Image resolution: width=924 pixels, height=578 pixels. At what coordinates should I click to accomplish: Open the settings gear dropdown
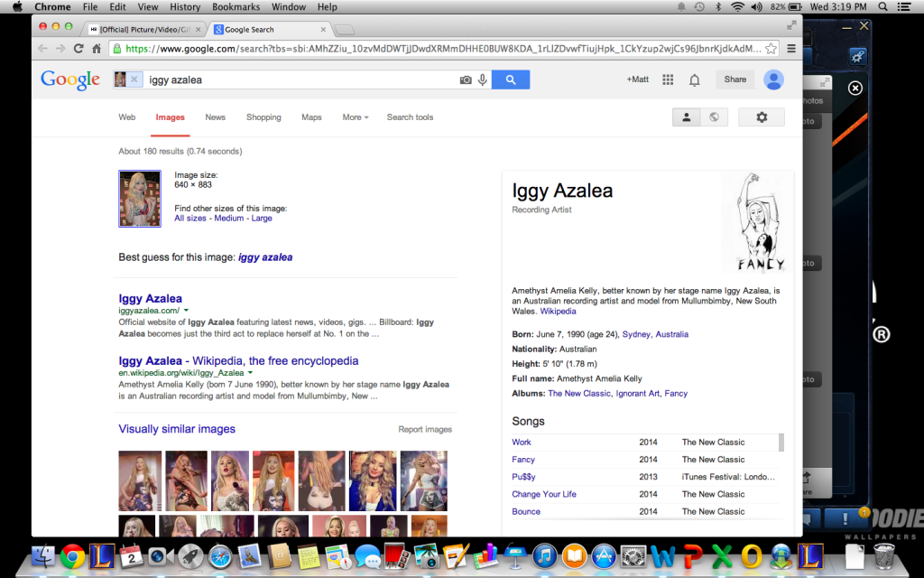tap(762, 117)
